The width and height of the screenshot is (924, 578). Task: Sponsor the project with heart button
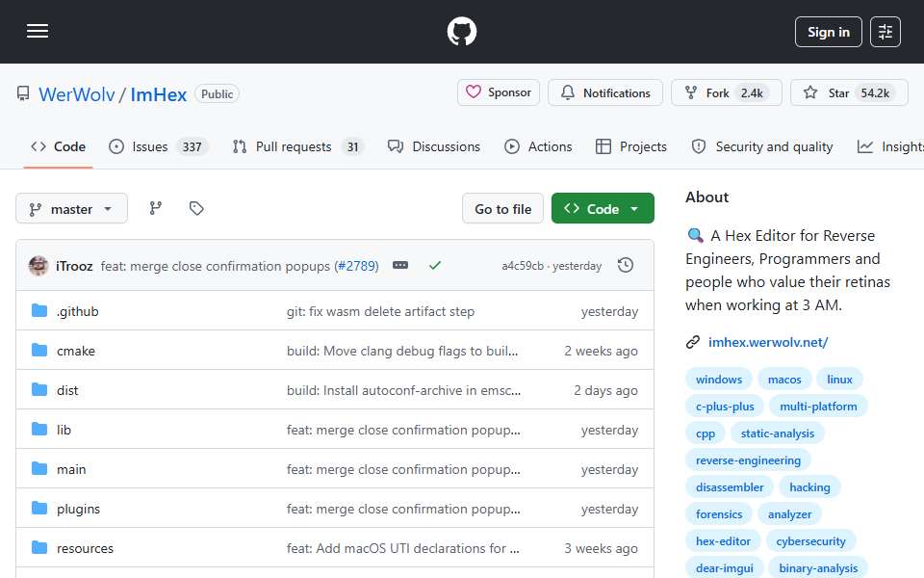pos(499,92)
